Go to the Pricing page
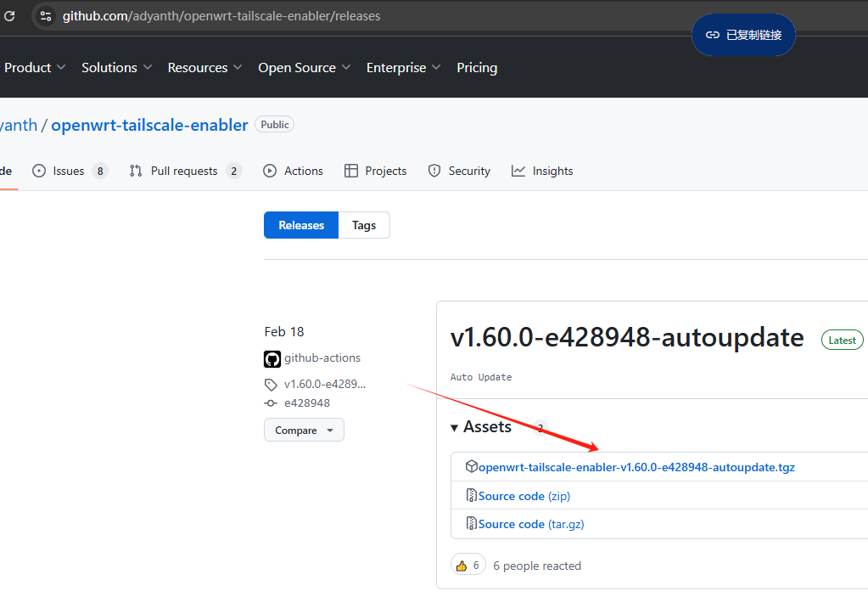Image resolution: width=868 pixels, height=608 pixels. click(x=477, y=68)
